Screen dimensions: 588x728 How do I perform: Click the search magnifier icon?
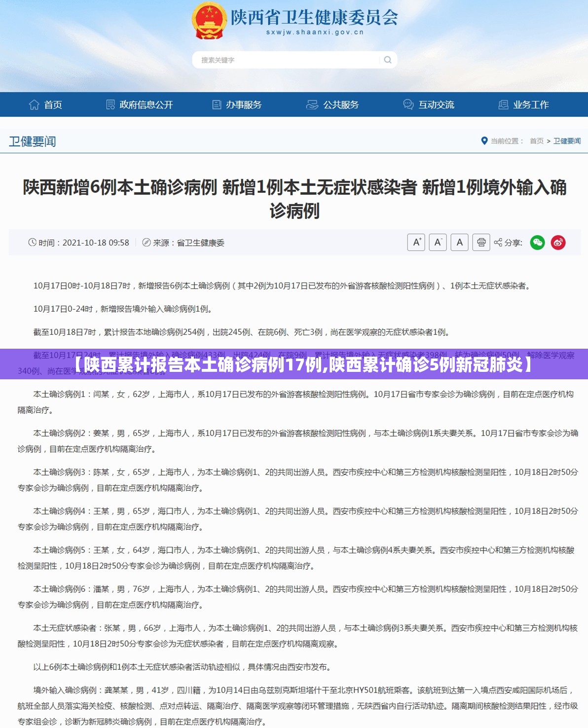click(x=388, y=60)
